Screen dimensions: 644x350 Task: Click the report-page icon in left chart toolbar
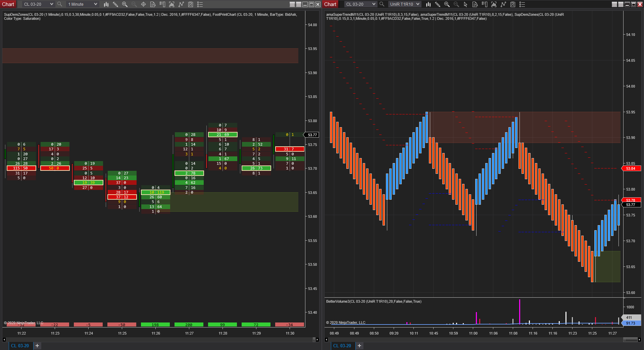(191, 4)
